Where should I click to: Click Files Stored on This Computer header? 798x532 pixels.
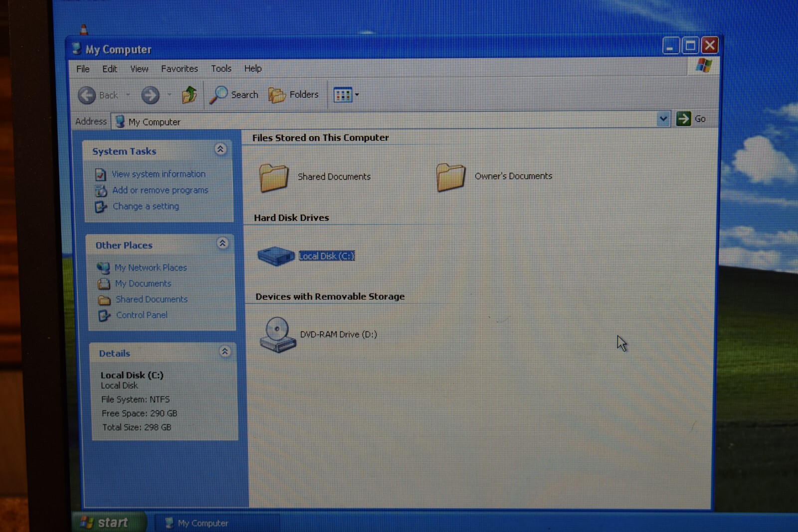(x=320, y=138)
